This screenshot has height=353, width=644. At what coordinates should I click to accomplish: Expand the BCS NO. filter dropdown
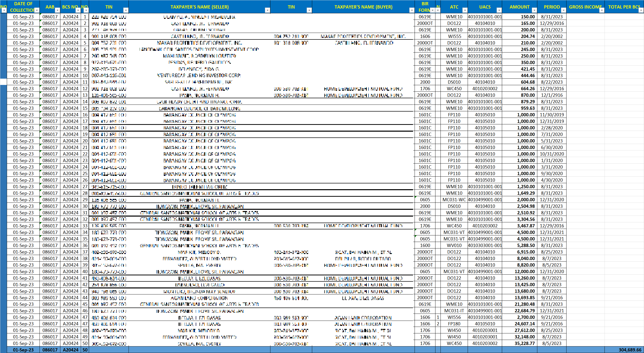(78, 10)
